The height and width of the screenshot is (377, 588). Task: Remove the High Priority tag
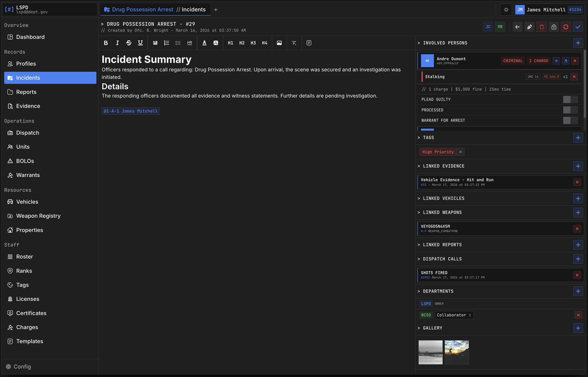coord(460,152)
